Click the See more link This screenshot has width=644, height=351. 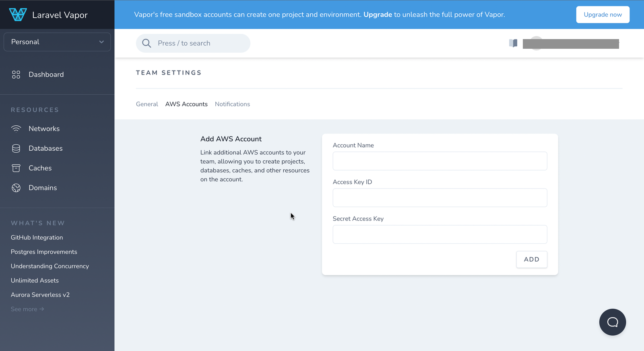click(27, 309)
